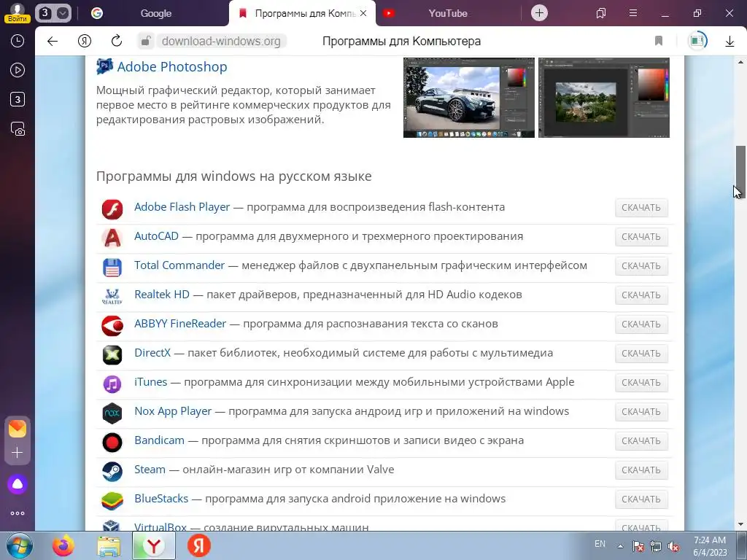Click the Войти profile login avatar
Screen dimensions: 747x560
(18, 13)
